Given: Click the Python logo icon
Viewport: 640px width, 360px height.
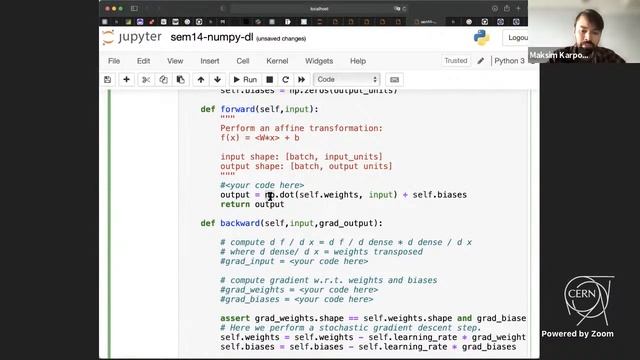Looking at the screenshot, I should coord(482,38).
